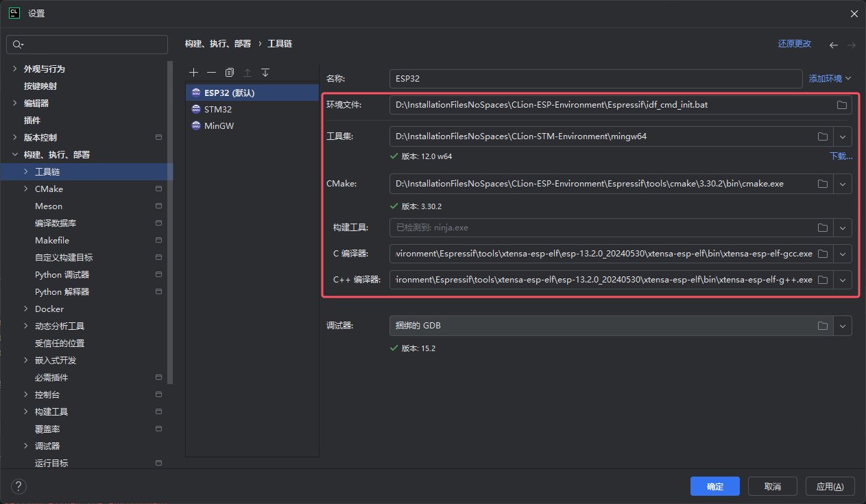Open the help question mark button
The image size is (866, 504).
(19, 486)
